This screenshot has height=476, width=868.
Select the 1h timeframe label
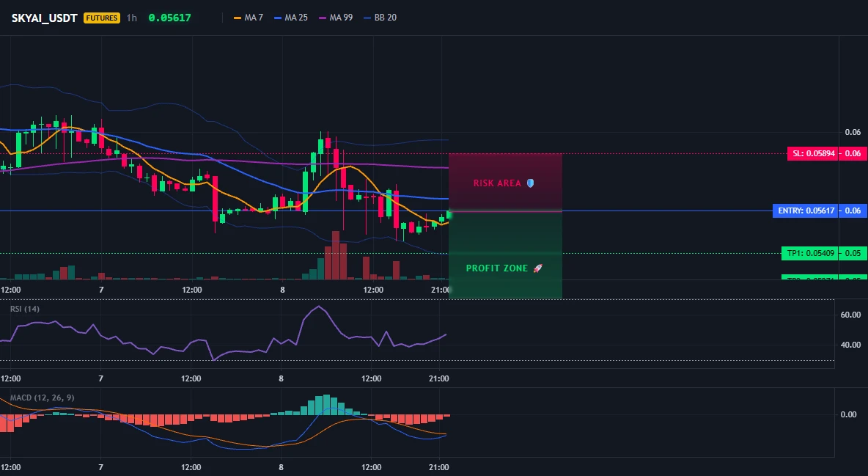(x=131, y=18)
